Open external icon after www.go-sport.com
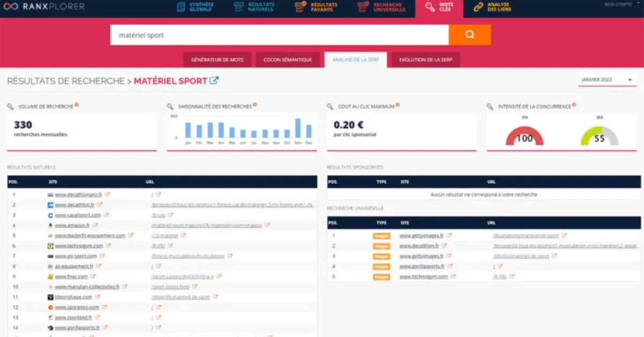The width and height of the screenshot is (644, 337). point(103,255)
